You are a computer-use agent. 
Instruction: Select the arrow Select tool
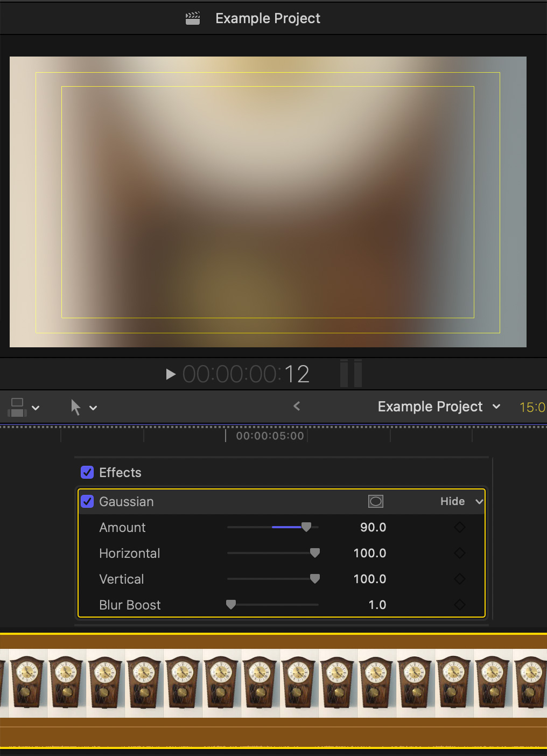coord(76,407)
